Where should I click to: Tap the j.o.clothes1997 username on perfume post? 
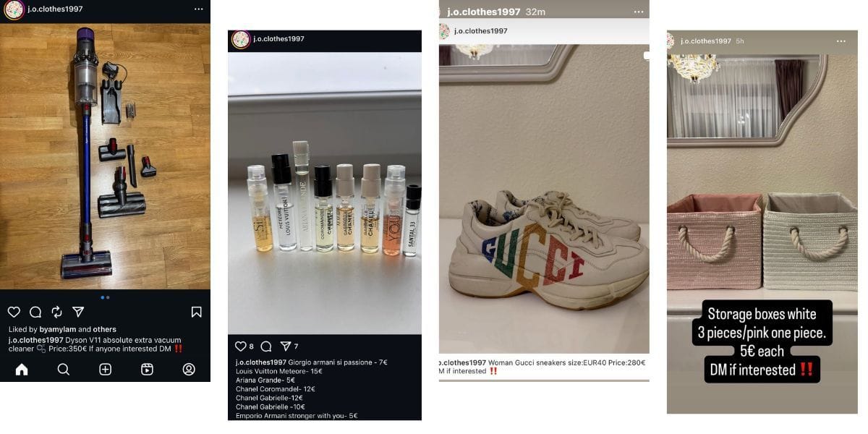278,39
